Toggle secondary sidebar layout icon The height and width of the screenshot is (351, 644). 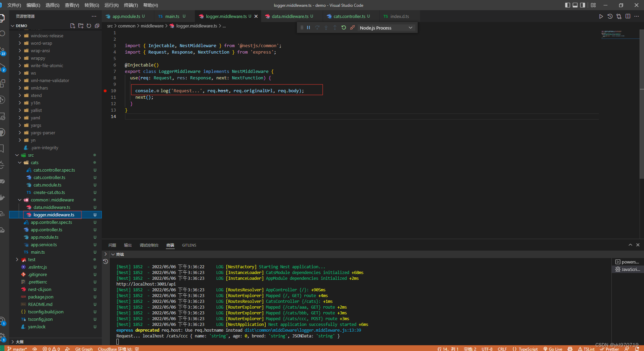click(x=583, y=5)
